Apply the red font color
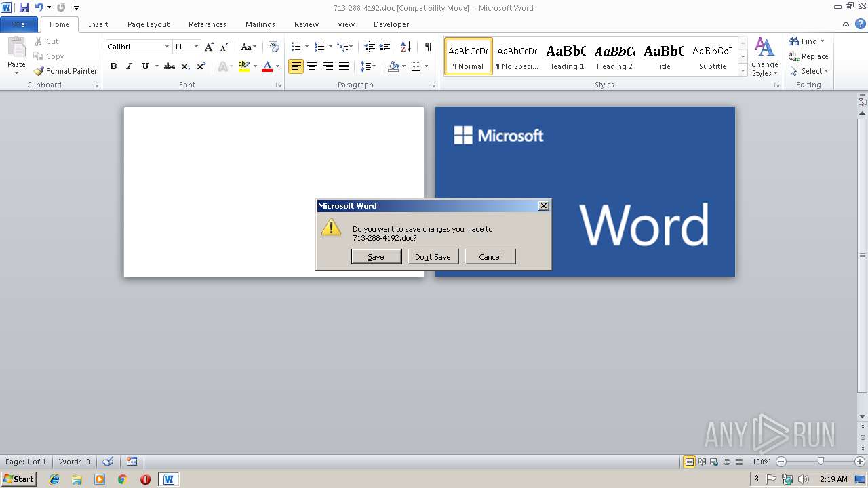The width and height of the screenshot is (868, 488). (267, 66)
